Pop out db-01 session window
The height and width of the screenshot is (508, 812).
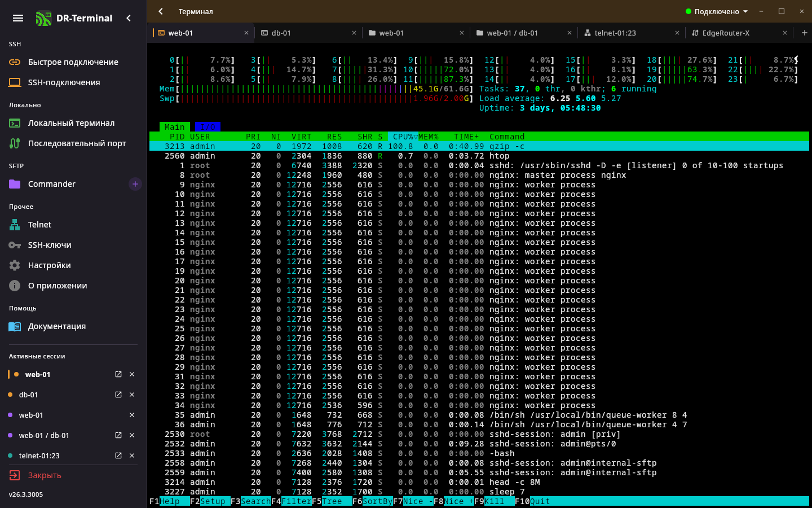point(118,395)
